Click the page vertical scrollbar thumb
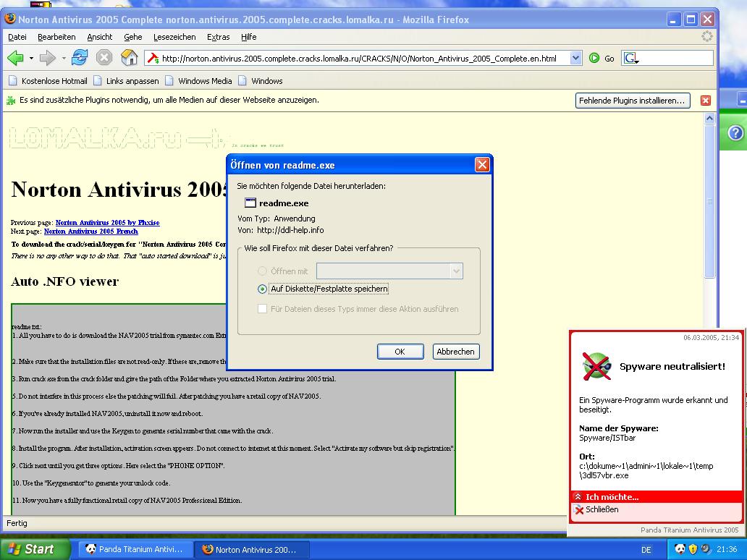Screen dimensions: 747x560 point(709,201)
